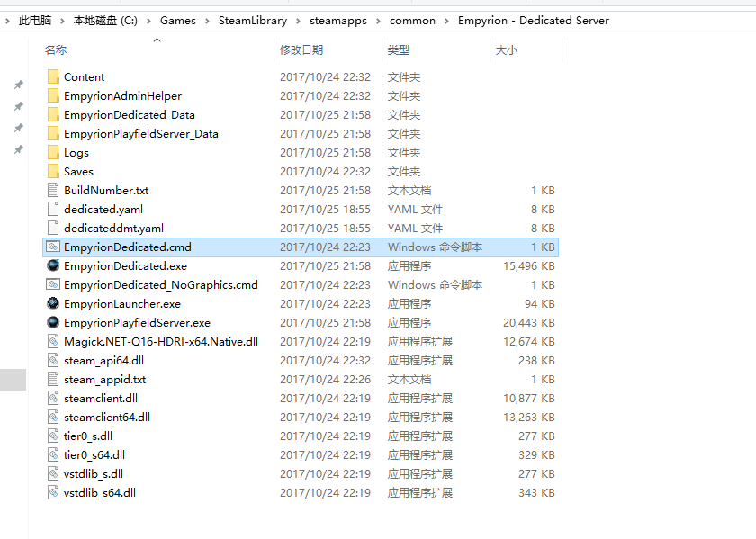Click the vstdlib_s.dll file icon
The height and width of the screenshot is (539, 756).
(53, 473)
